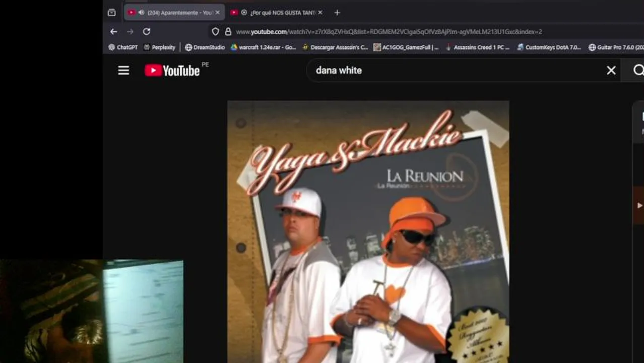Switch to the '(204) Aparentemente' tab

coord(174,13)
